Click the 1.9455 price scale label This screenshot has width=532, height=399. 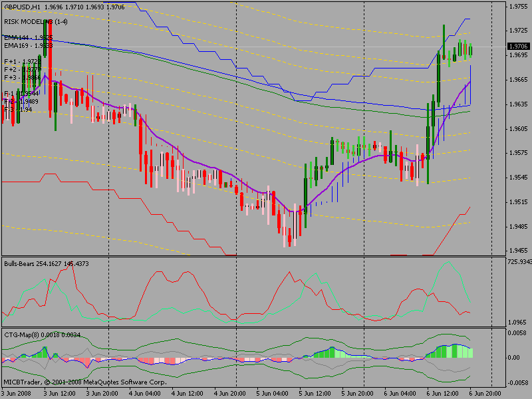point(518,251)
